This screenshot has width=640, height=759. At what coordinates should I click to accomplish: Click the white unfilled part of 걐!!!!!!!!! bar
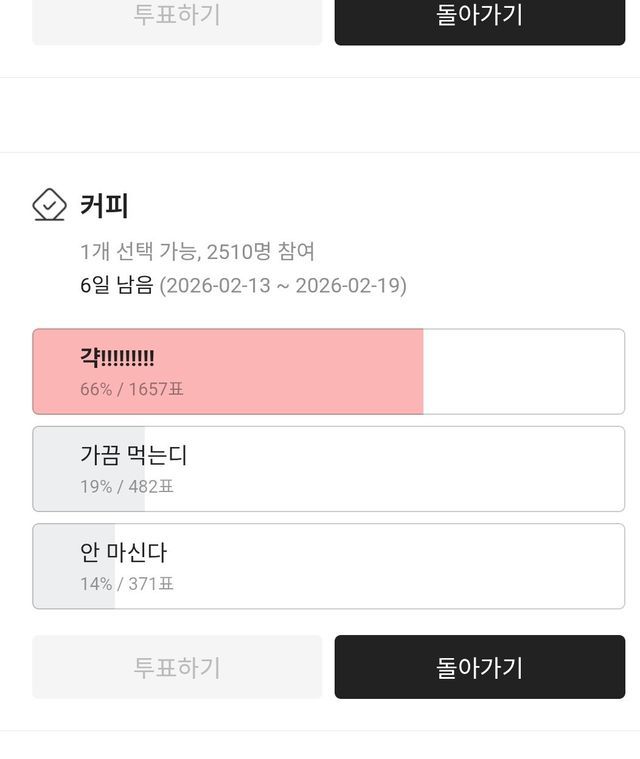(x=523, y=371)
